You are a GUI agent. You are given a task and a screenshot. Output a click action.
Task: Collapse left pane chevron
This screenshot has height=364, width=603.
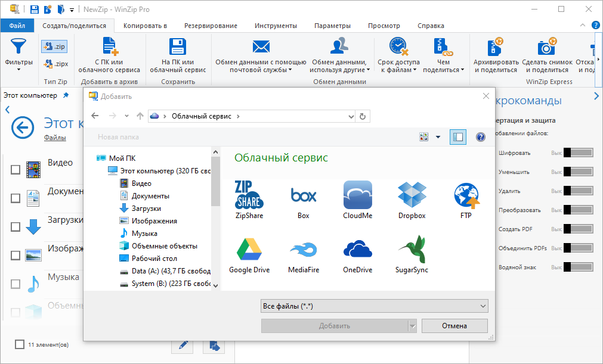[7, 110]
